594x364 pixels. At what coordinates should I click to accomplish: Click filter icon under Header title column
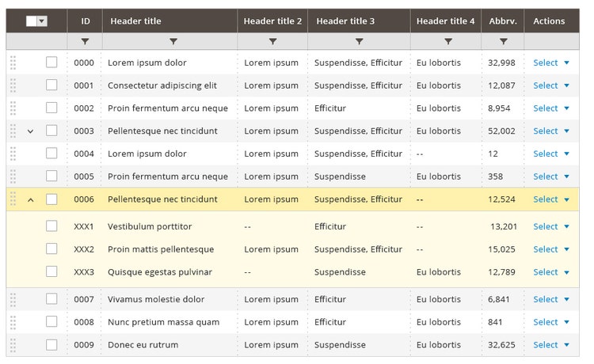tap(173, 41)
